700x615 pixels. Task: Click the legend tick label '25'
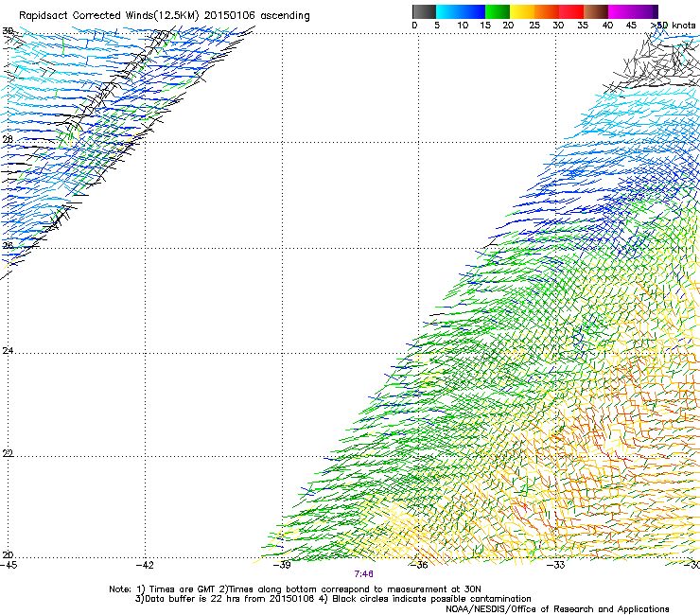pos(534,26)
